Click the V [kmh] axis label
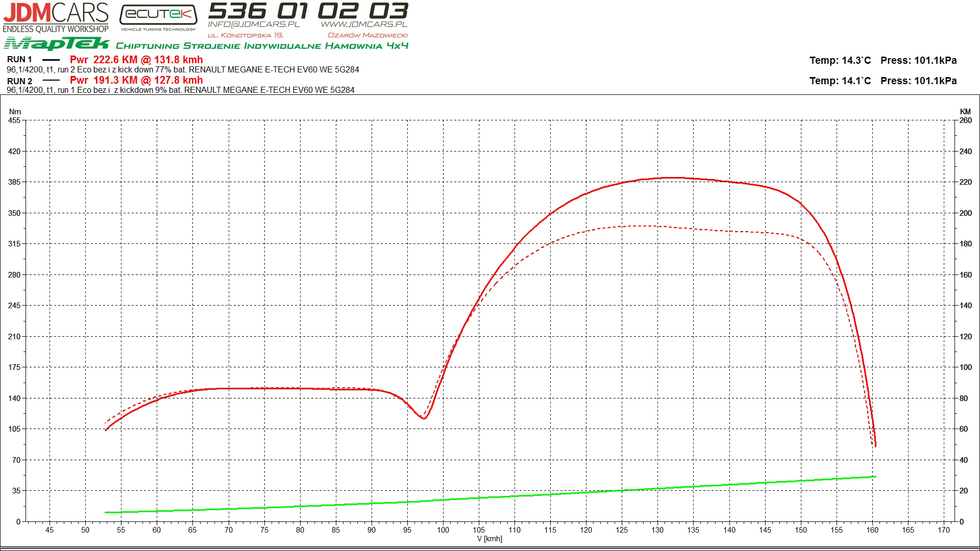The image size is (980, 551). pyautogui.click(x=489, y=539)
